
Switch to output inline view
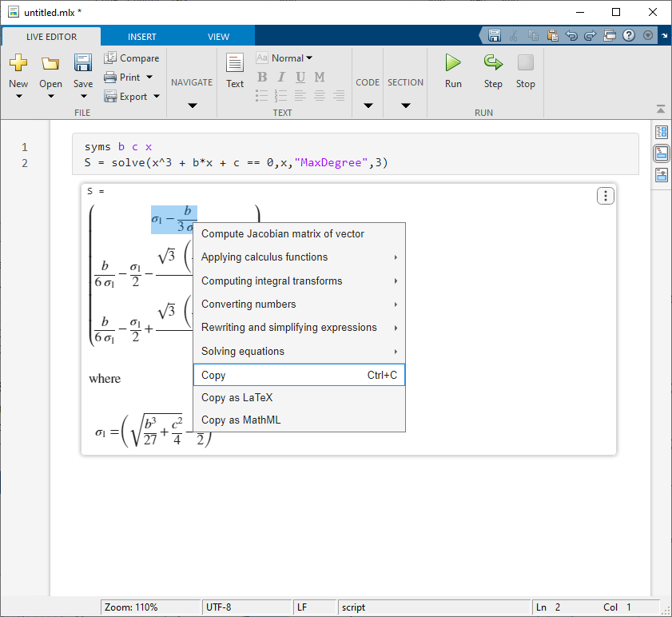[662, 153]
